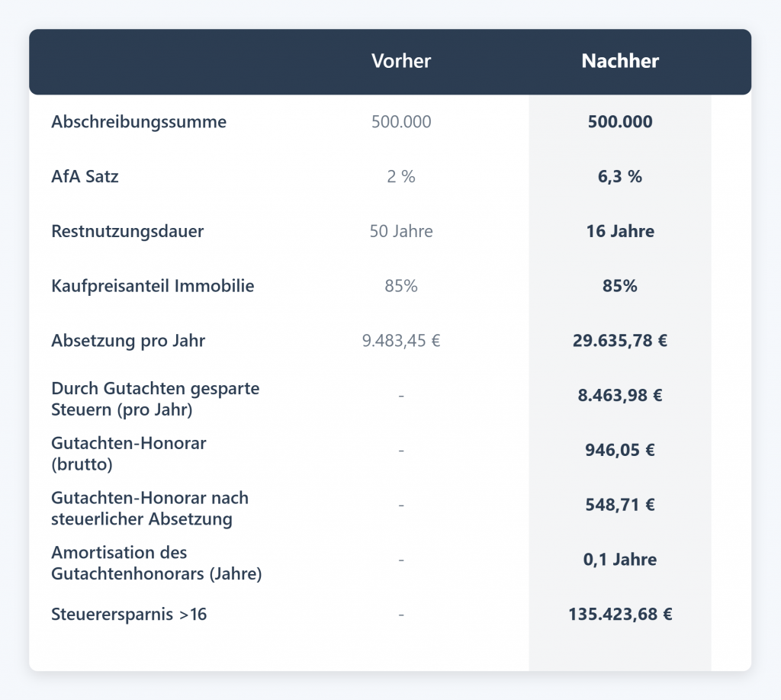Select the 16 Jahre value
Screen dimensions: 781x700
pos(620,231)
